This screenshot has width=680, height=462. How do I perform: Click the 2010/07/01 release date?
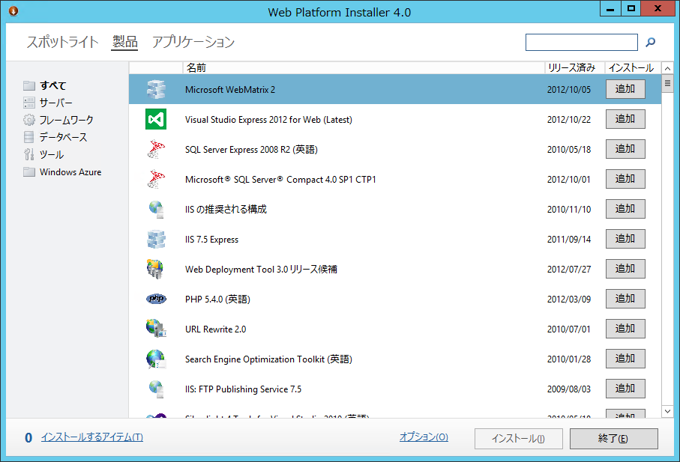(569, 329)
